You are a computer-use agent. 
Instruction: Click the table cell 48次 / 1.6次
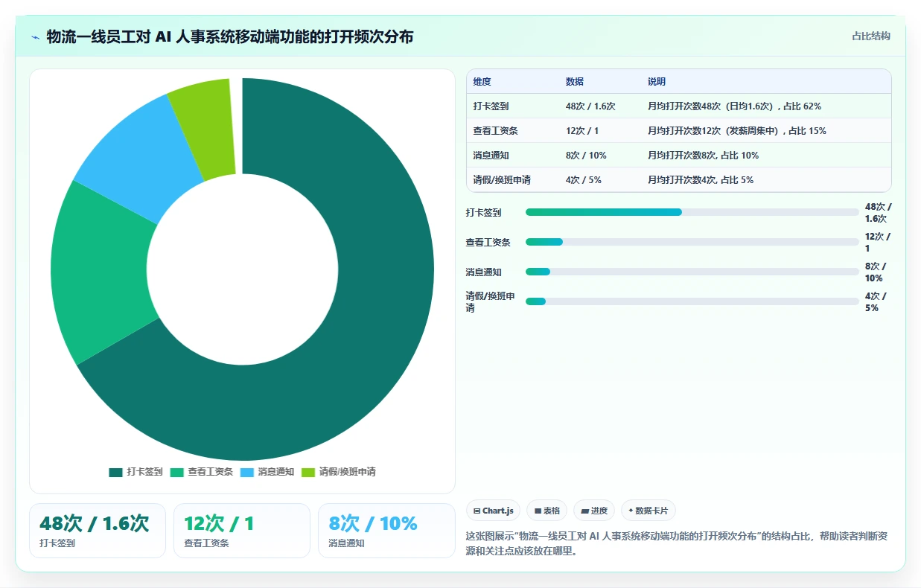(x=590, y=106)
